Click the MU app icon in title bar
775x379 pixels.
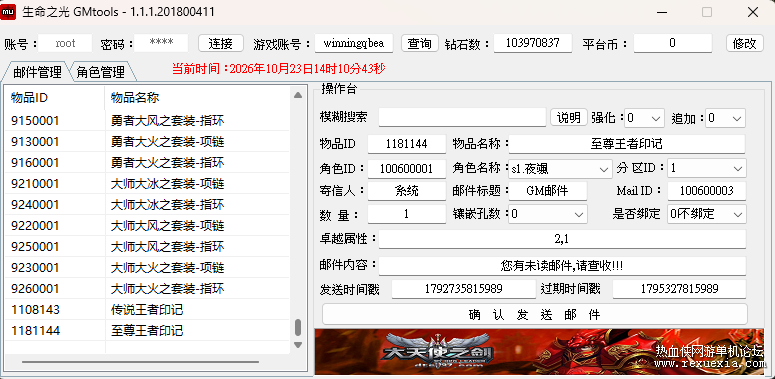pyautogui.click(x=8, y=12)
